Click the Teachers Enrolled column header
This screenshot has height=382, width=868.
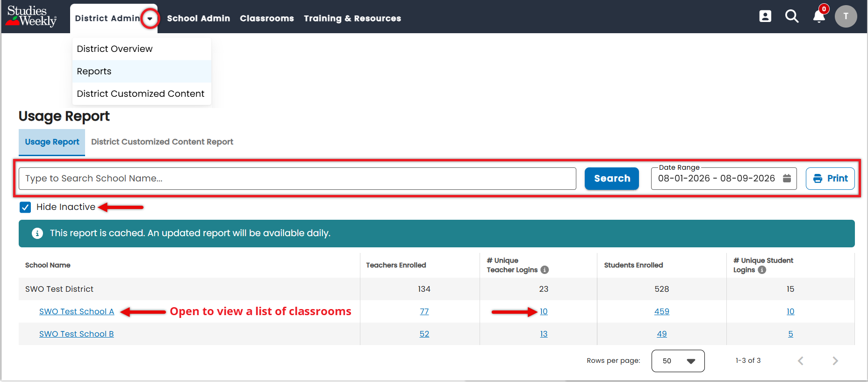pyautogui.click(x=396, y=266)
